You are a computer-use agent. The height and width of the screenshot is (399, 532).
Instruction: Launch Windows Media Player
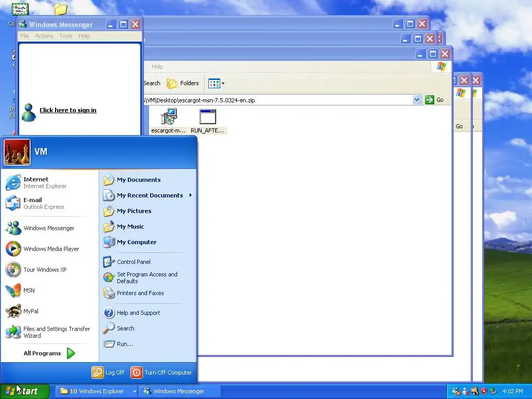click(50, 249)
